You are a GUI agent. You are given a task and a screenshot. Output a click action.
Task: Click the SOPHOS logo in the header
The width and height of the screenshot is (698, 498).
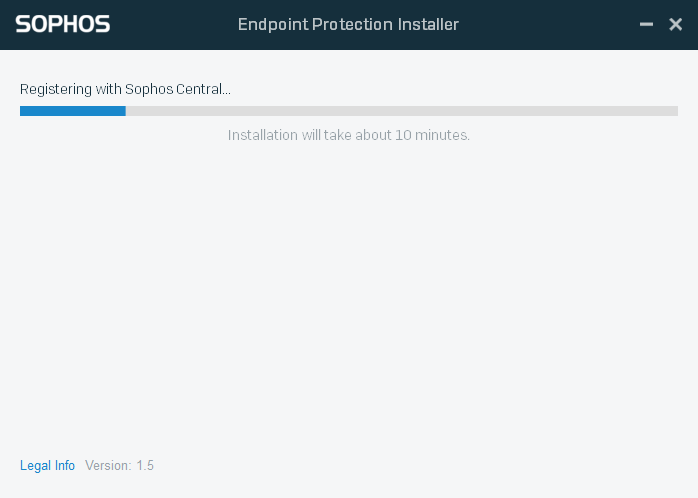point(62,24)
